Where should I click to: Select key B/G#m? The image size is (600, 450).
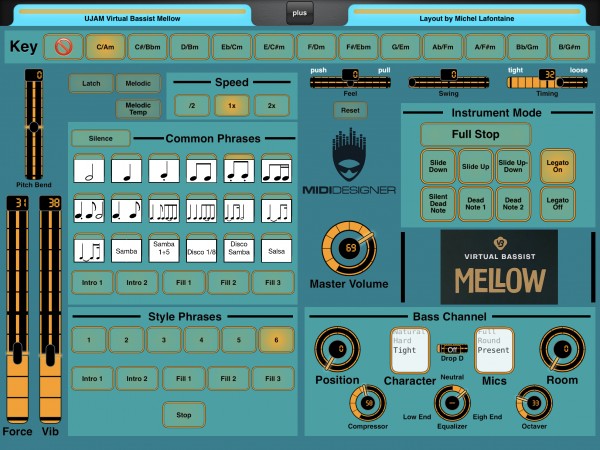(x=569, y=47)
